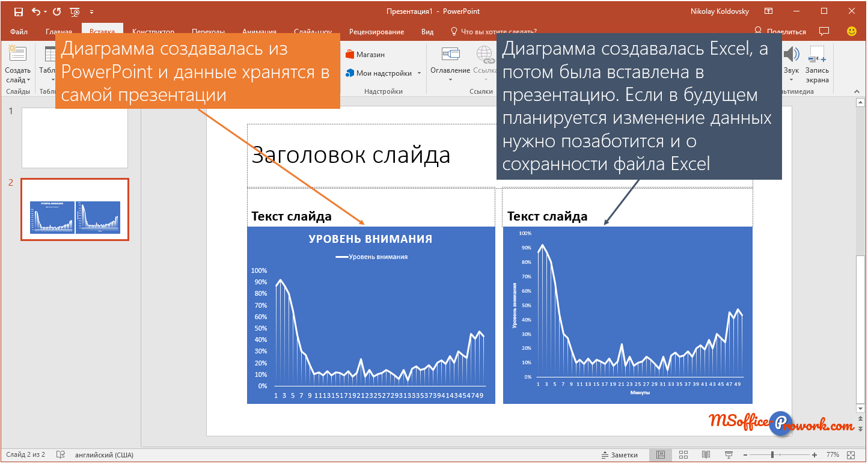Fit slide to current window icon

pos(851,455)
